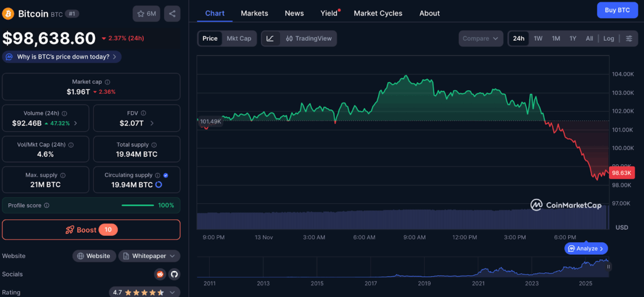The height and width of the screenshot is (297, 644).
Task: Open Bitcoin GitHub social link
Action: coord(174,274)
